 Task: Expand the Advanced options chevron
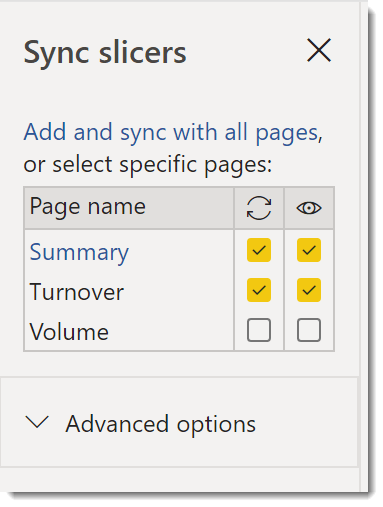(x=37, y=422)
